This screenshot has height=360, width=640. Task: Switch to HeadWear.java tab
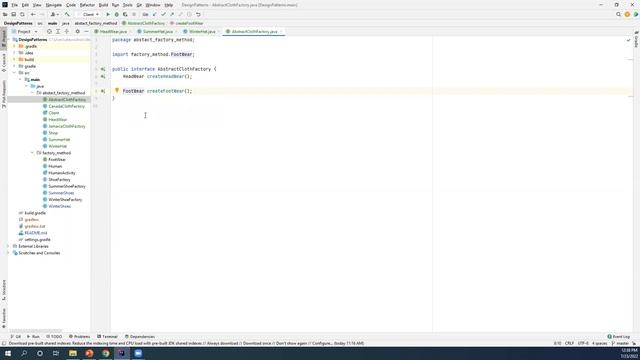point(113,31)
